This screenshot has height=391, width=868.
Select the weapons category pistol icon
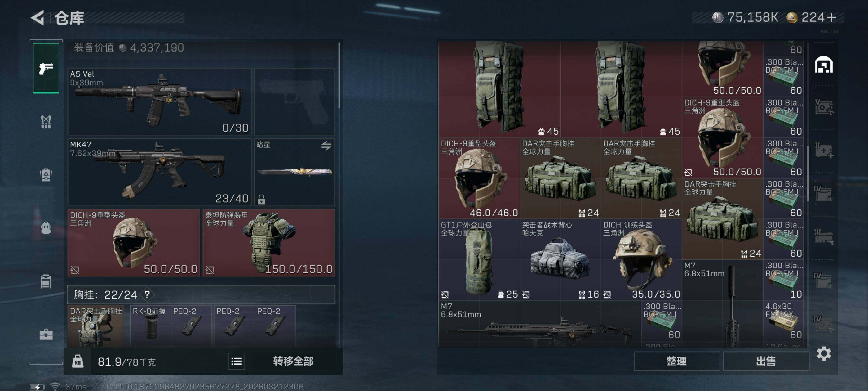[46, 69]
